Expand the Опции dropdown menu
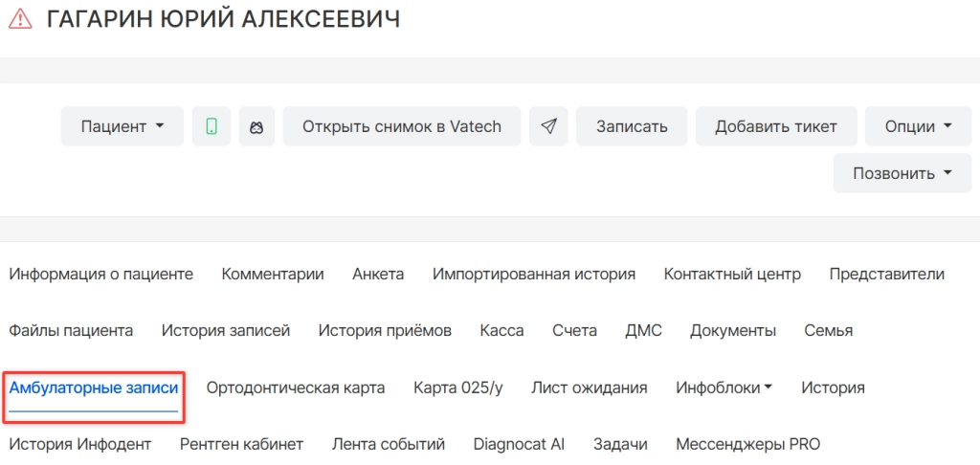The height and width of the screenshot is (465, 980). click(918, 126)
